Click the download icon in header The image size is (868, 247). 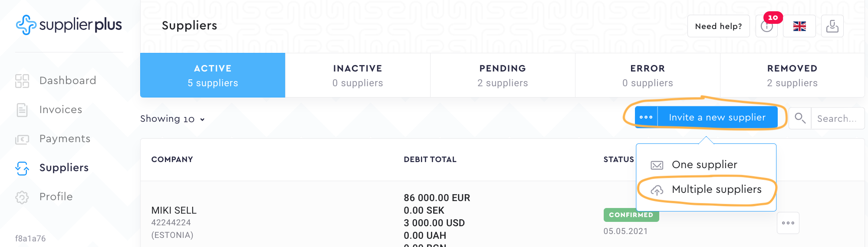(832, 26)
